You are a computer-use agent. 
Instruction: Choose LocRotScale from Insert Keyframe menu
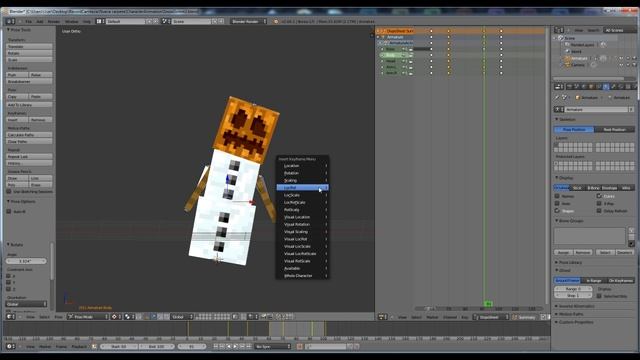tap(302, 202)
